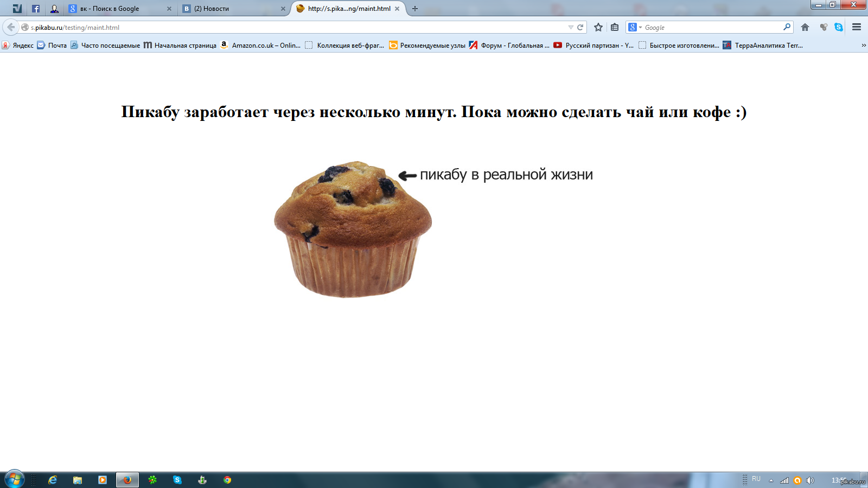Click the volume speaker tray icon
Screen dimensions: 868x488
click(810, 480)
